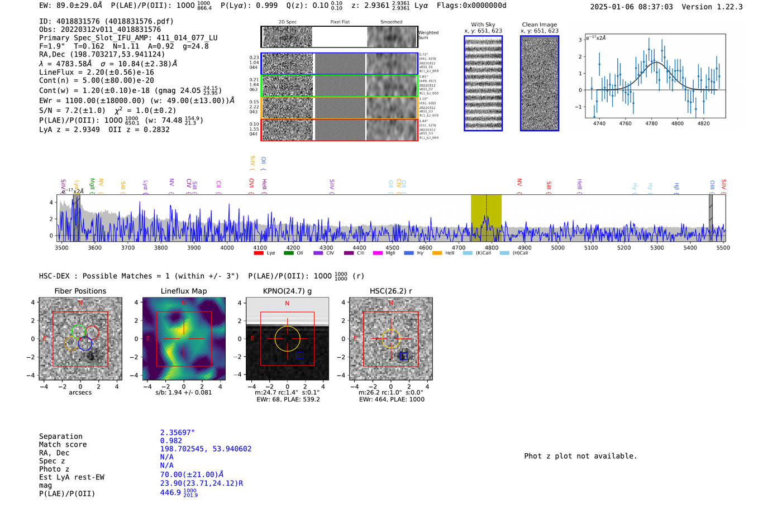The height and width of the screenshot is (532, 782).
Task: Click 's/b: 1.94 +/- 0.081' caption
Action: click(184, 392)
